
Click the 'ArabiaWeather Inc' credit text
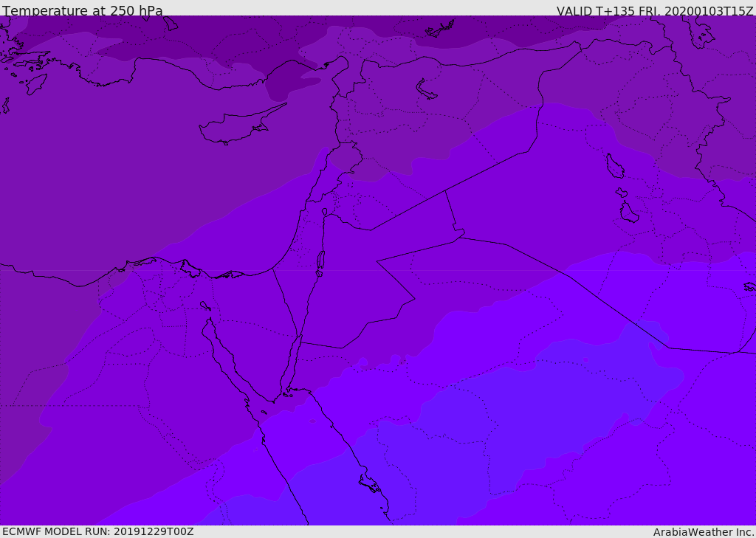point(704,532)
